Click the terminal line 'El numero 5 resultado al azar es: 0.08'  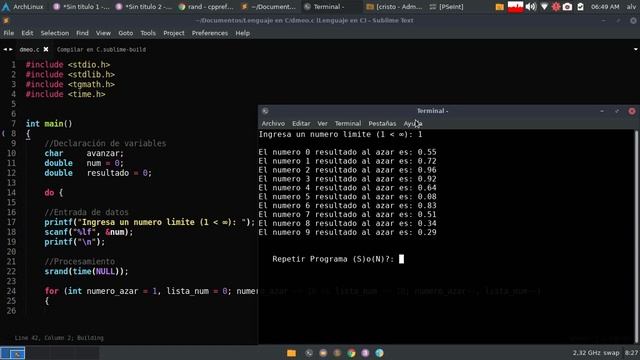coord(347,197)
